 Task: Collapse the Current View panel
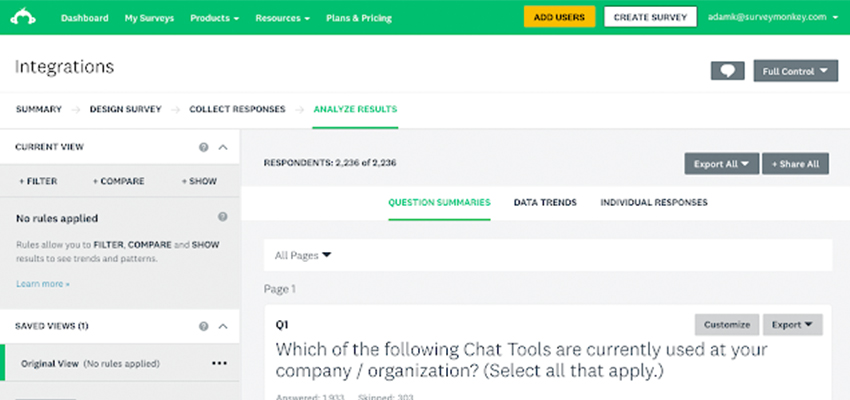(223, 147)
